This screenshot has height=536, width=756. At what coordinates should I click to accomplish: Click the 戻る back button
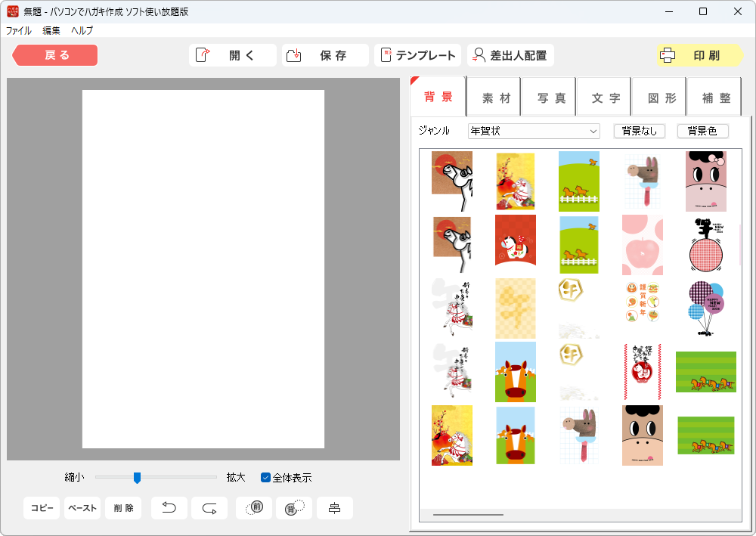click(x=55, y=55)
